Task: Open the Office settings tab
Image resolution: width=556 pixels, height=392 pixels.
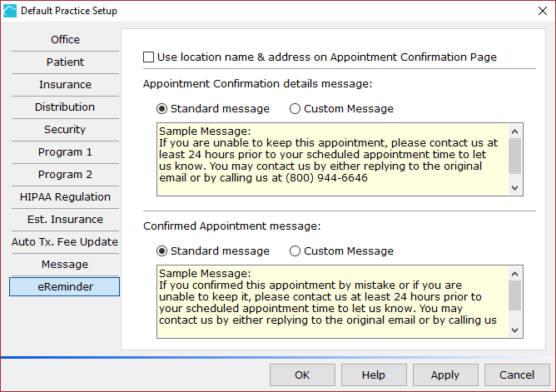Action: [65, 40]
